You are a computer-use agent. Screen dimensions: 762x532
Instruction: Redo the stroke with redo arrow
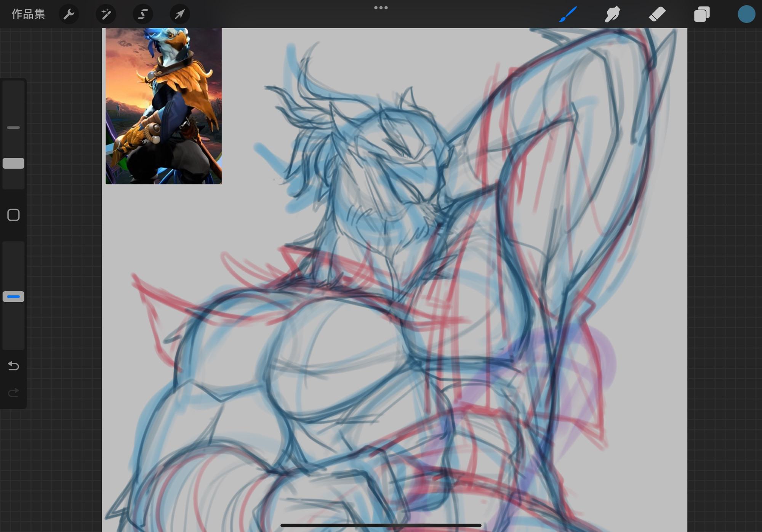(x=13, y=393)
